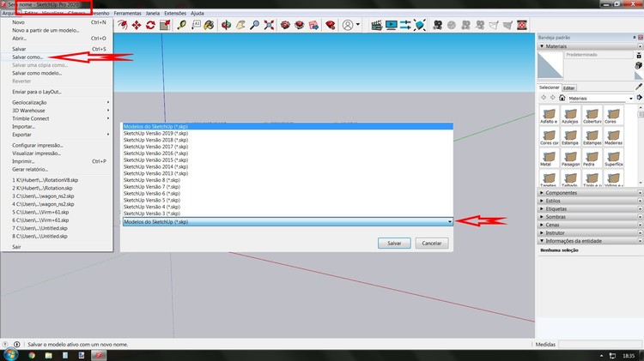The height and width of the screenshot is (361, 644).
Task: Activate the Pan hand tool
Action: (x=240, y=26)
